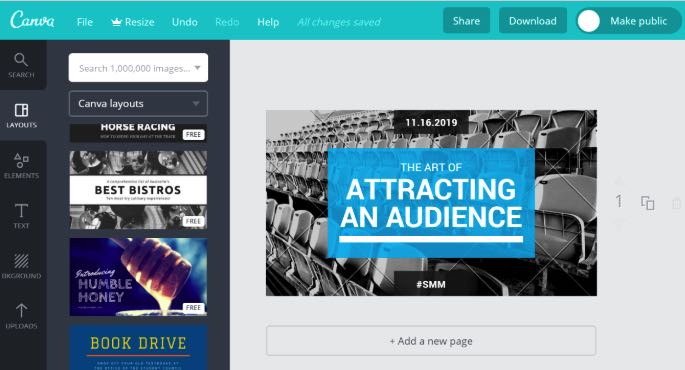Click the white underline bar in design

(431, 239)
